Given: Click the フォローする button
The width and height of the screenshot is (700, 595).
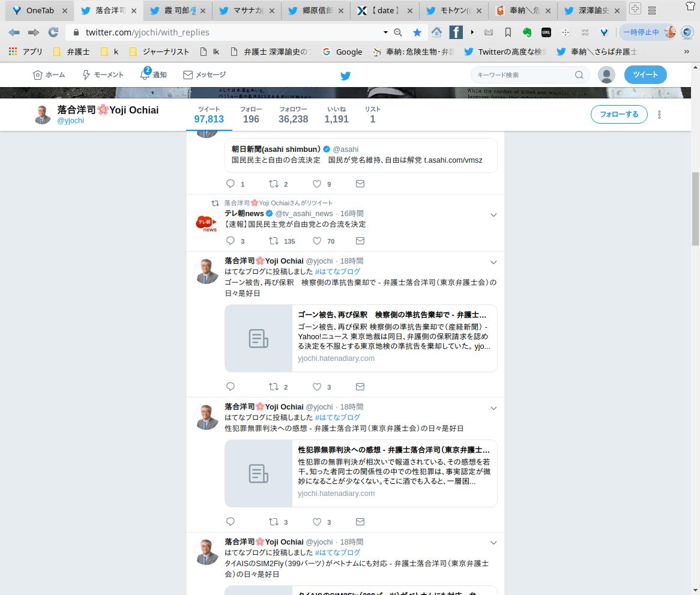Looking at the screenshot, I should click(619, 114).
